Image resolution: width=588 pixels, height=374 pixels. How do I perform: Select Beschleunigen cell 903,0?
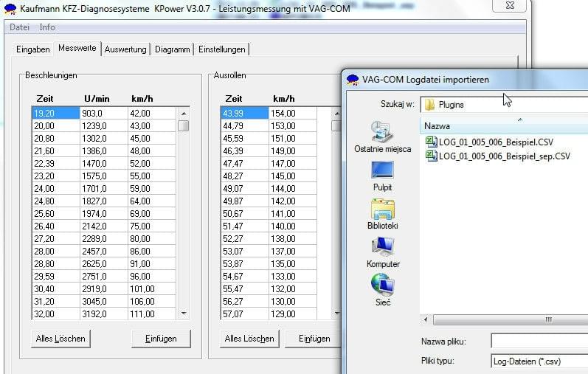(x=104, y=114)
